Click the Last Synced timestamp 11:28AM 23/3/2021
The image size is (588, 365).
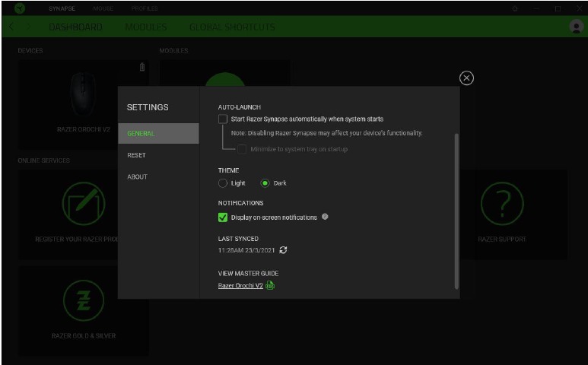[x=246, y=250]
